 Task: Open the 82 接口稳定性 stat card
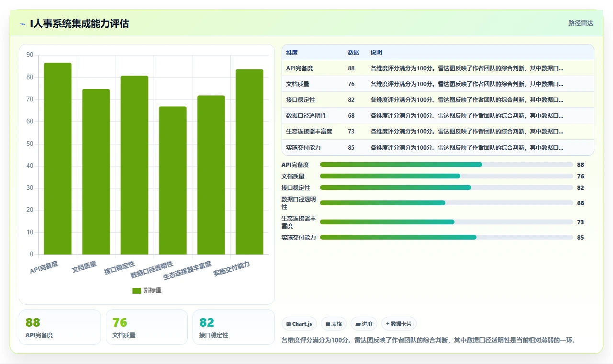tap(234, 327)
